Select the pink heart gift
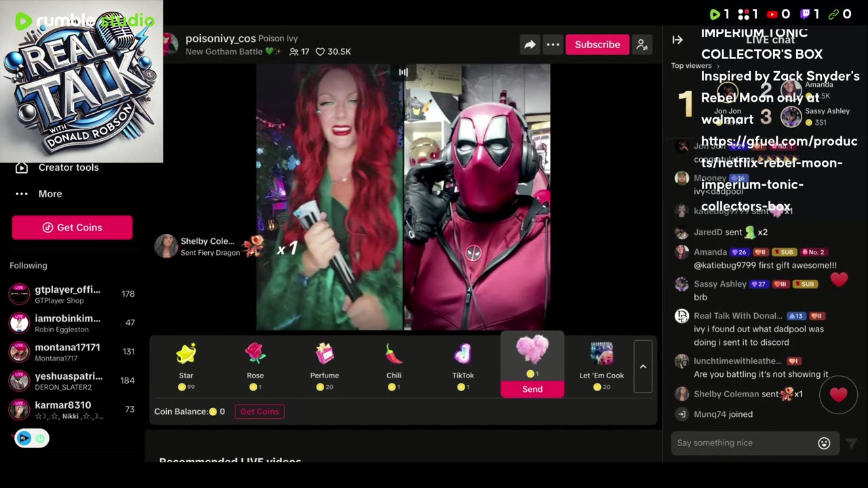The image size is (868, 488). [x=532, y=350]
